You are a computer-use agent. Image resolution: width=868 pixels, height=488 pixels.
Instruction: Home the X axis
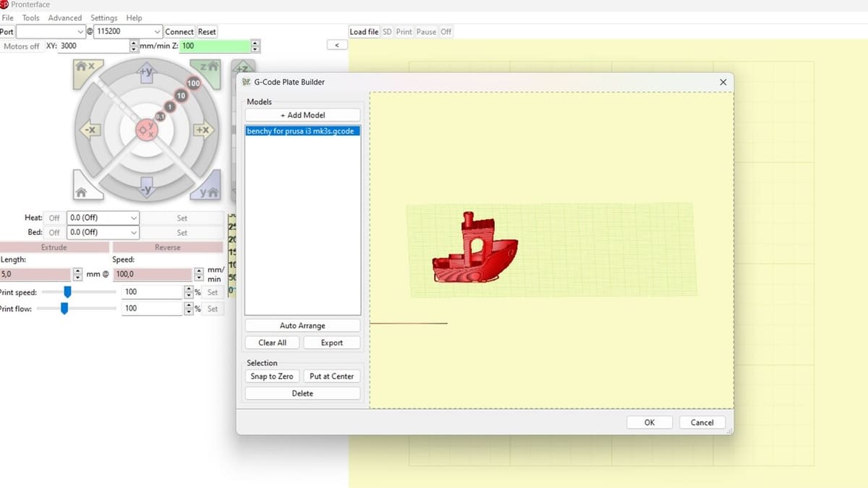click(87, 71)
